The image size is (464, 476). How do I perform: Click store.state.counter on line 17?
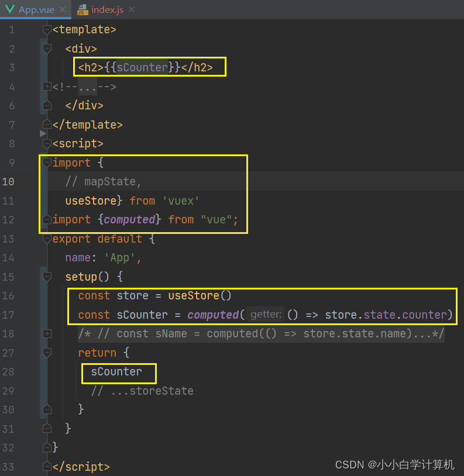(x=386, y=315)
